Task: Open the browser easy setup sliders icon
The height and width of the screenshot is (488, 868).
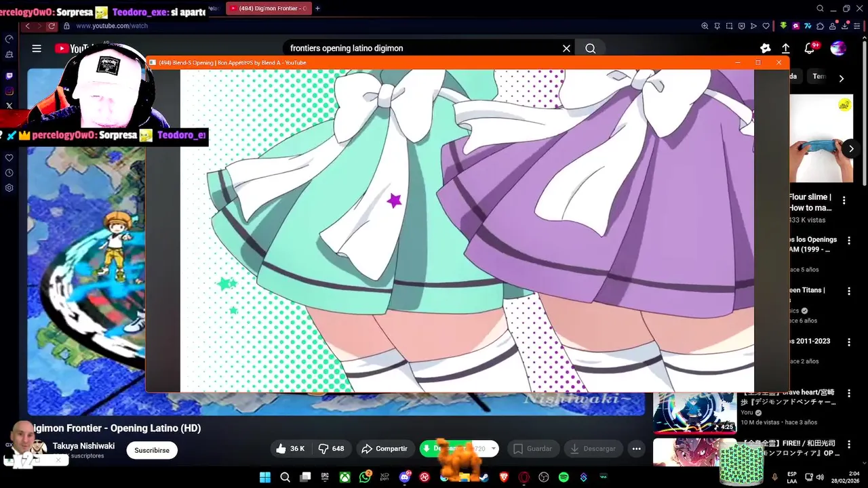Action: coord(857,26)
